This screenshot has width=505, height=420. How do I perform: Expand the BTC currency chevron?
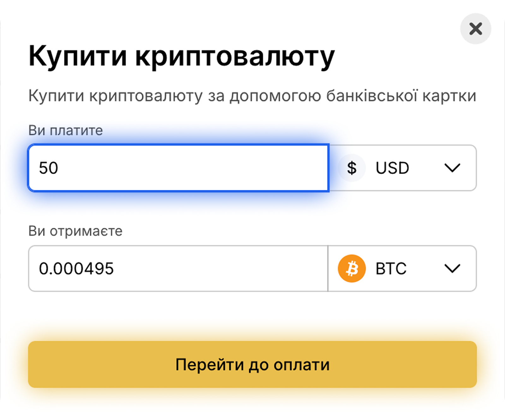coord(452,268)
